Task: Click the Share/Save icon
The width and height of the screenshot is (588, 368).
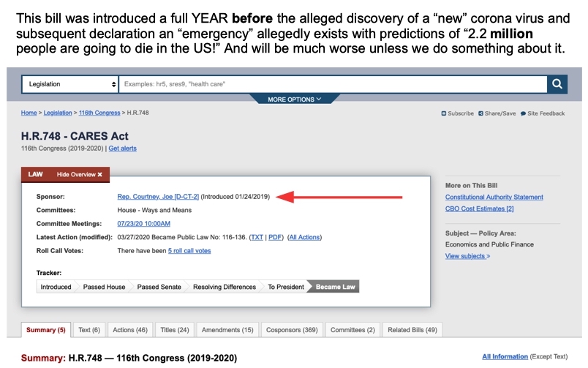Action: [480, 113]
